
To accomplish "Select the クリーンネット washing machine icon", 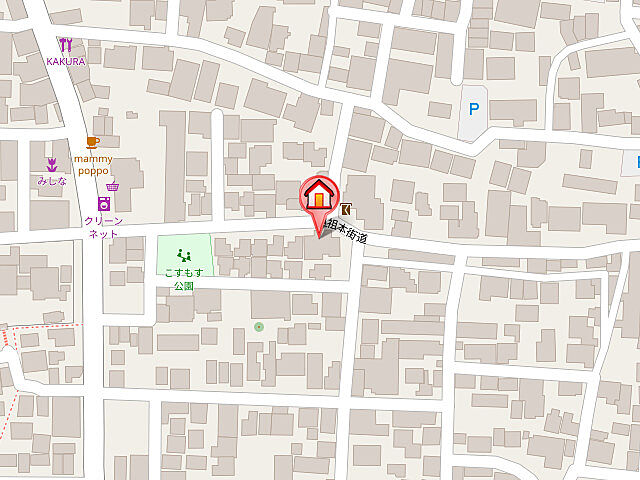I will (104, 204).
